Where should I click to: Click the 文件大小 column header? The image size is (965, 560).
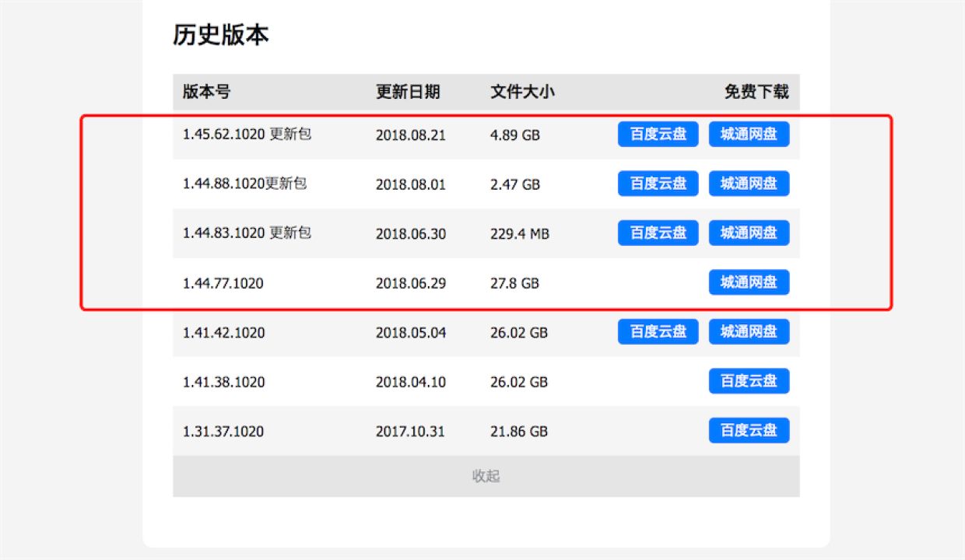tap(522, 92)
